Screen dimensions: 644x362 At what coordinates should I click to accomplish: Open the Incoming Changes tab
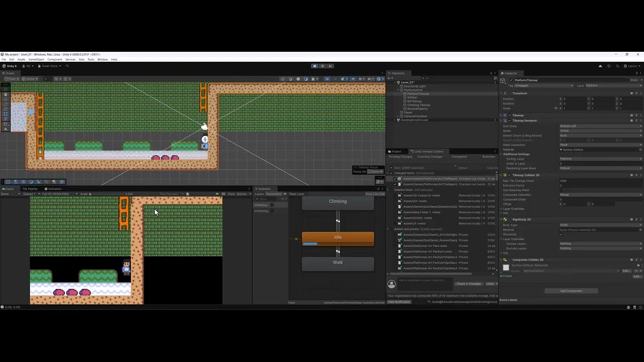pyautogui.click(x=430, y=157)
